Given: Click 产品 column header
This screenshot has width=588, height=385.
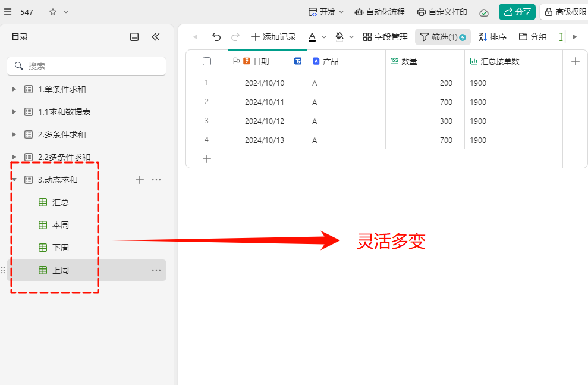Looking at the screenshot, I should coord(346,61).
